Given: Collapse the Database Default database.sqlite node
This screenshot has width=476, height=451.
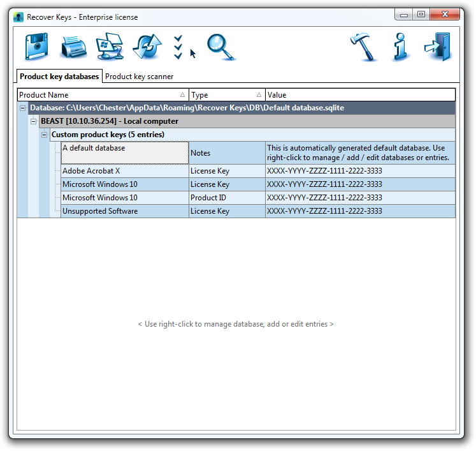Looking at the screenshot, I should [x=22, y=108].
